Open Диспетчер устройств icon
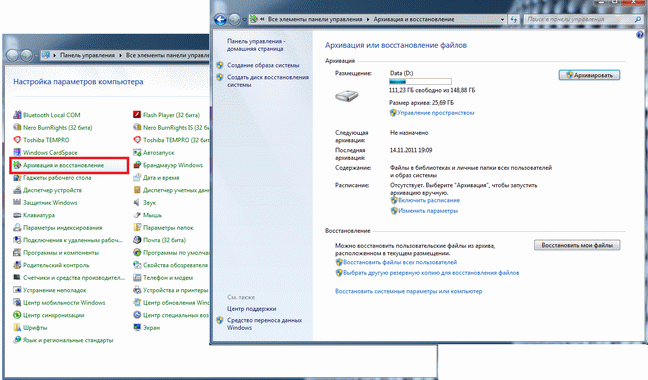 pos(17,190)
